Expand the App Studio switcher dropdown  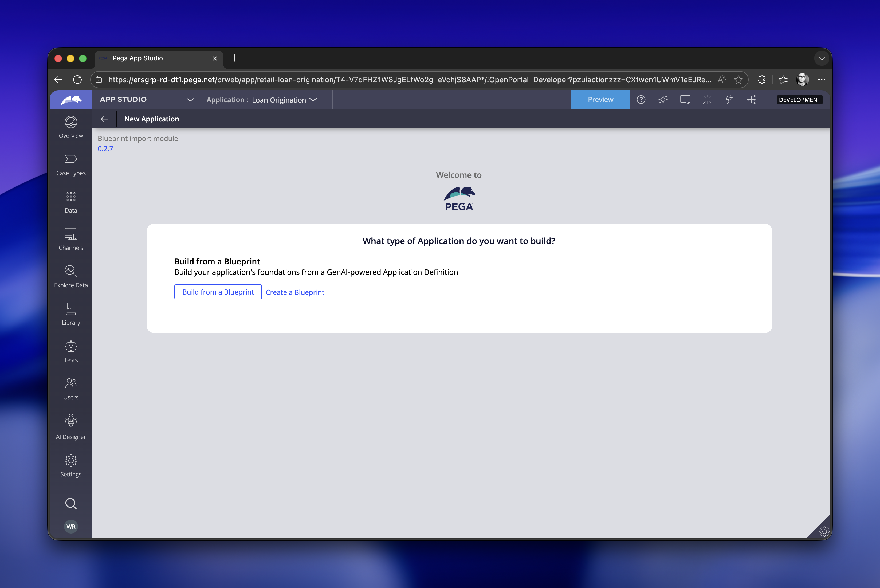[190, 100]
